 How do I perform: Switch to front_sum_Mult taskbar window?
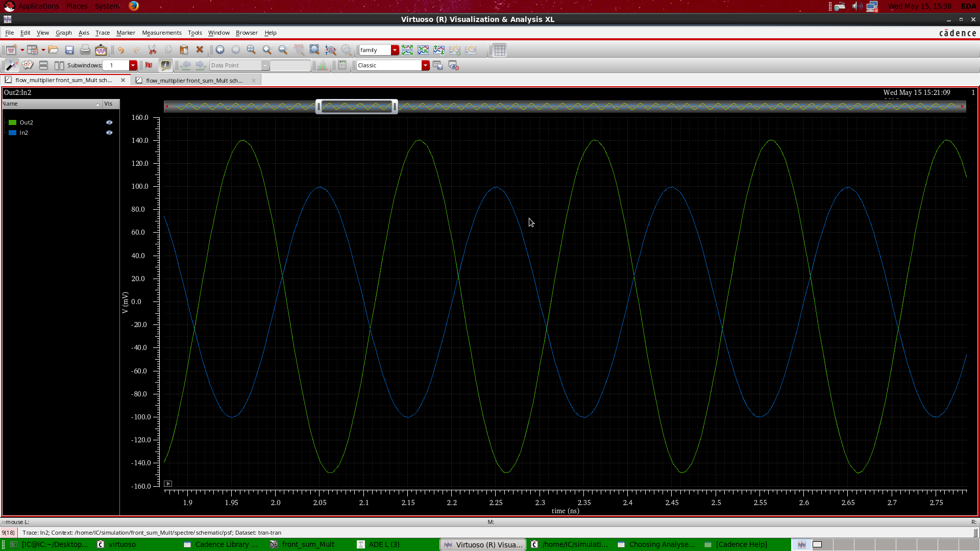point(308,544)
